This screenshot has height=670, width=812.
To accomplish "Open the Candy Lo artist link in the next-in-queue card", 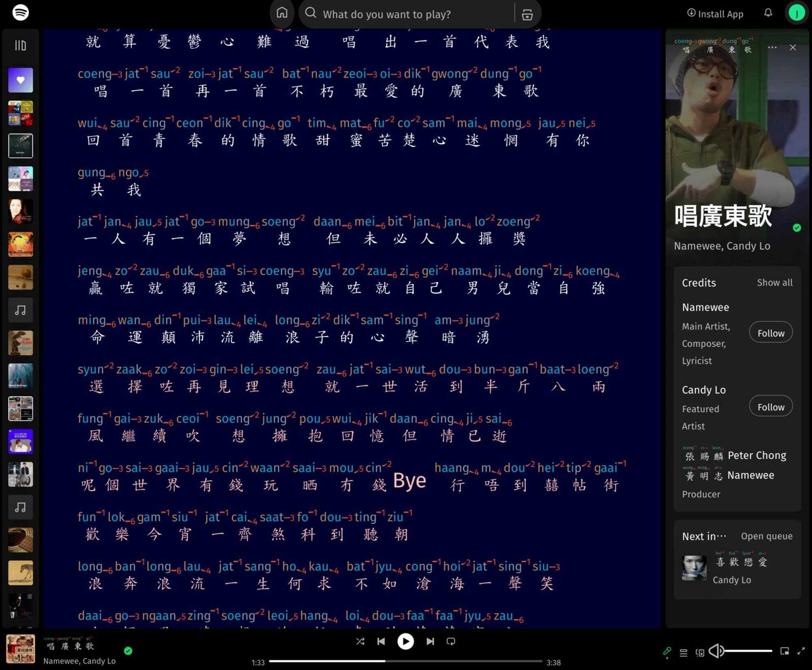I will (732, 580).
